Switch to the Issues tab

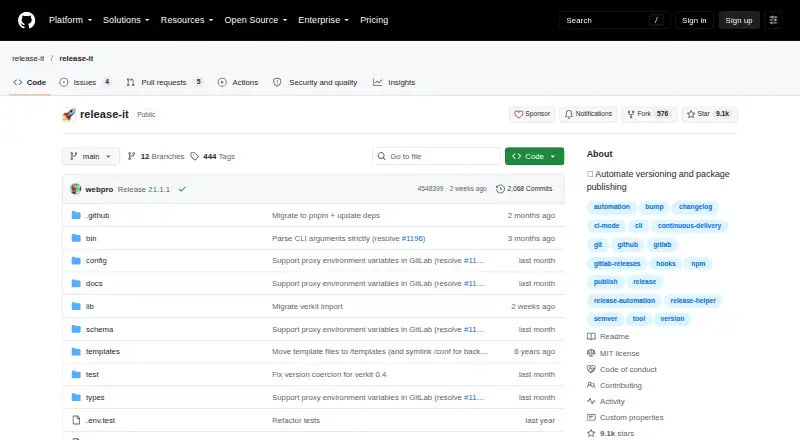click(85, 82)
